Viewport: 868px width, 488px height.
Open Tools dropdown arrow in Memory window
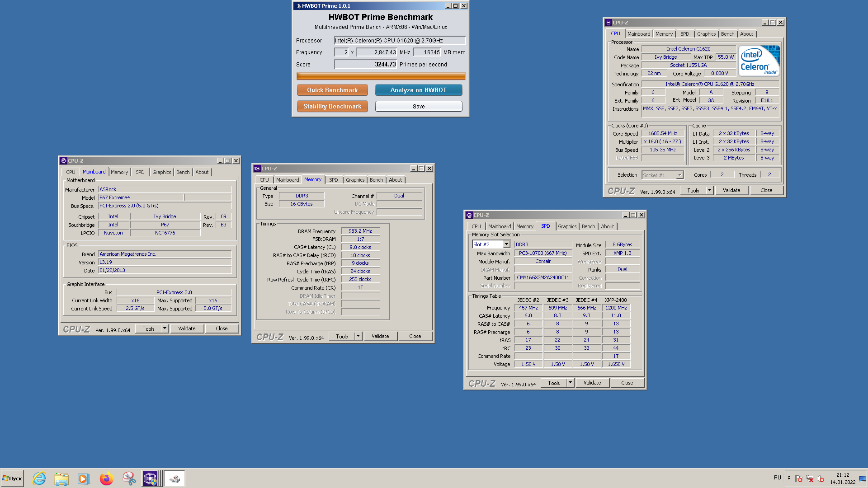pos(358,336)
